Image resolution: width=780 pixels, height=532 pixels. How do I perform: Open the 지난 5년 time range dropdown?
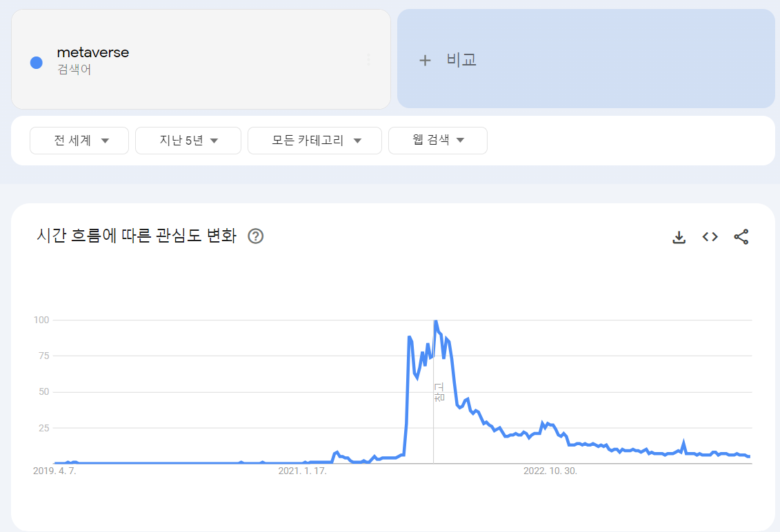188,140
